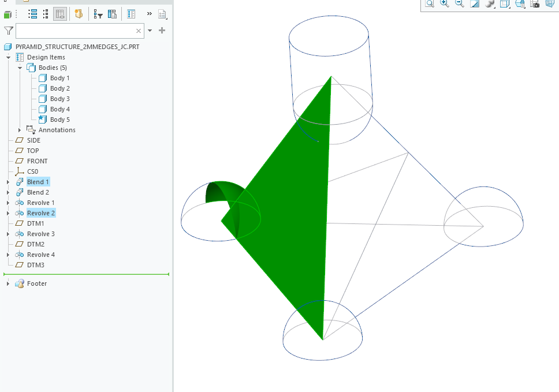
Task: Click the Zoom In magnifier icon
Action: tap(445, 3)
